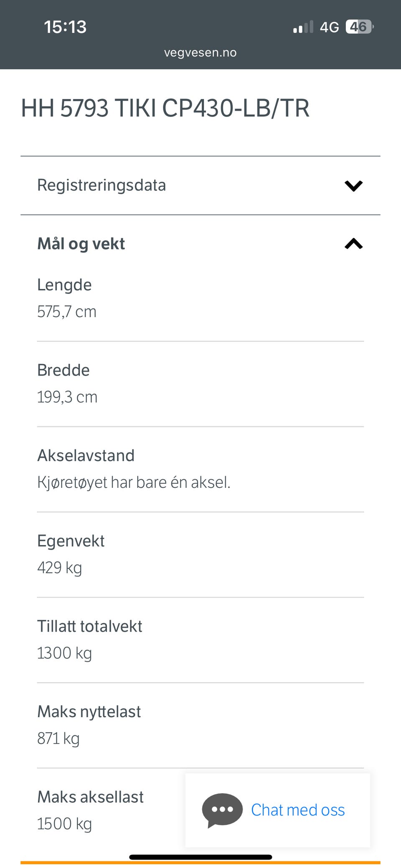Screen dimensions: 401x868
Task: Tap the 4G network indicator
Action: click(329, 27)
